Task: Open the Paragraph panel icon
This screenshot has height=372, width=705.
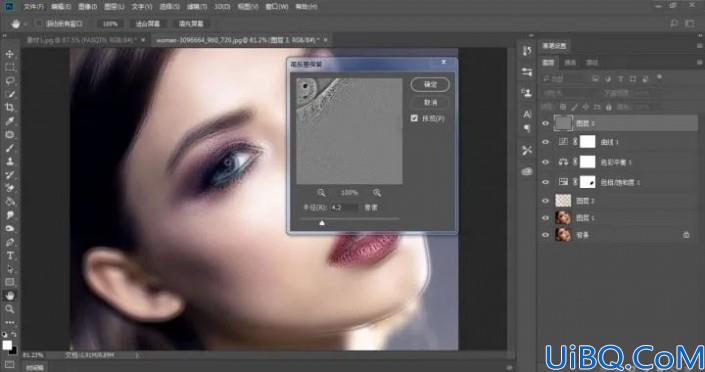Action: tap(527, 129)
